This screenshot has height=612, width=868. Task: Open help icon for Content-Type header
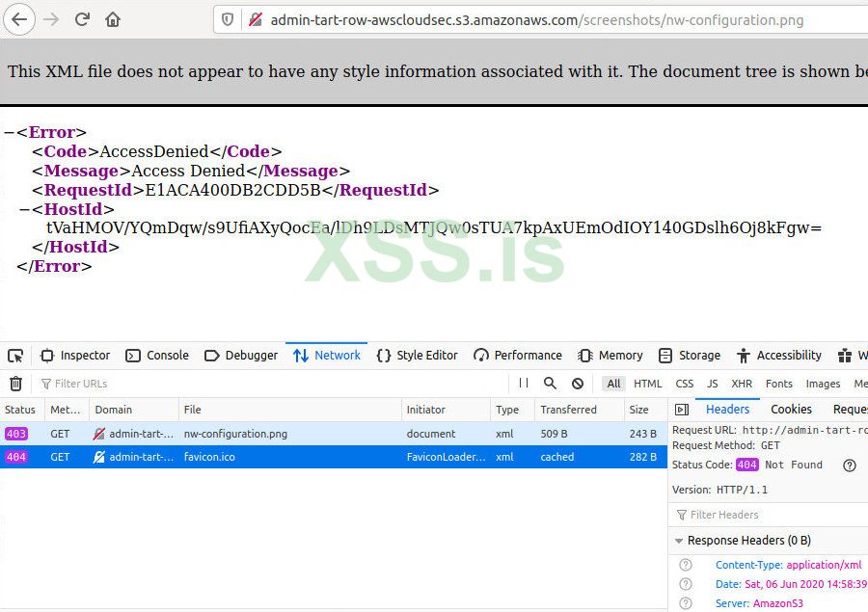pos(686,565)
